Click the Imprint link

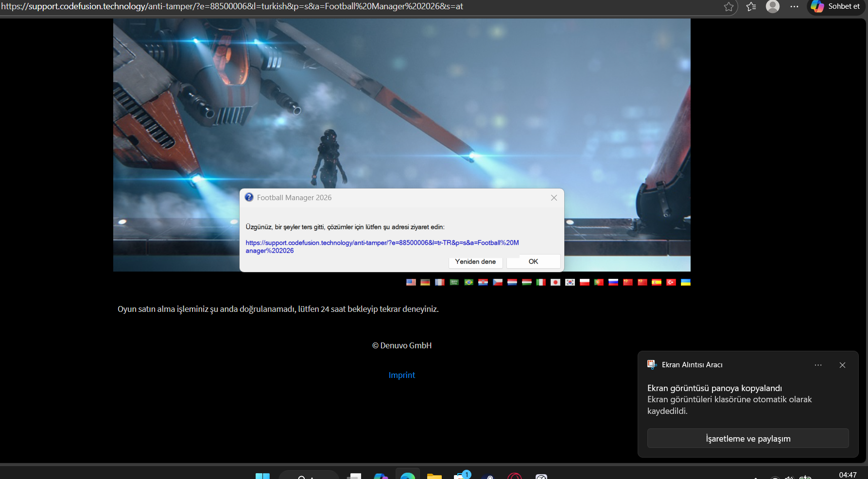click(x=402, y=375)
